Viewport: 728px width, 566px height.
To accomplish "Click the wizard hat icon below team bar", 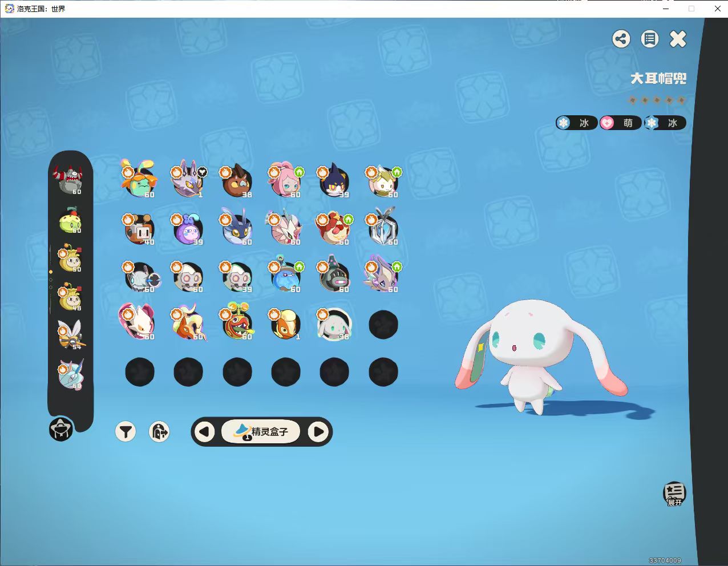I will pyautogui.click(x=60, y=429).
